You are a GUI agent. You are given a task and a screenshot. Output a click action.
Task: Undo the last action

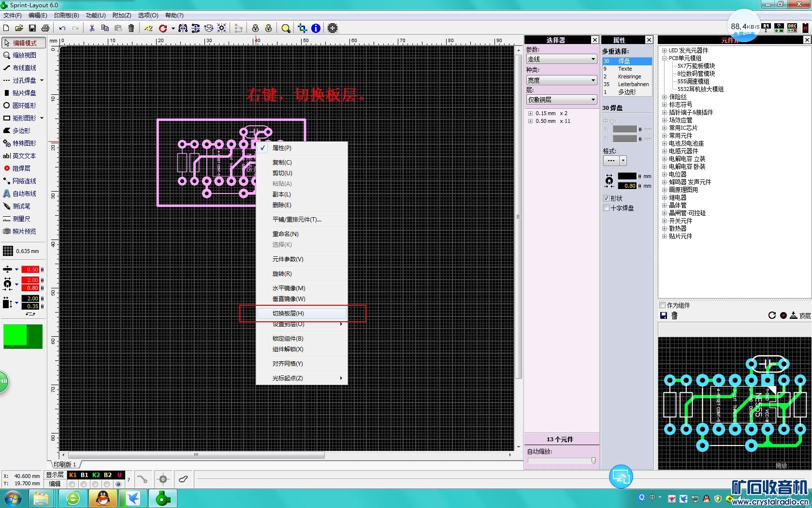pos(62,29)
